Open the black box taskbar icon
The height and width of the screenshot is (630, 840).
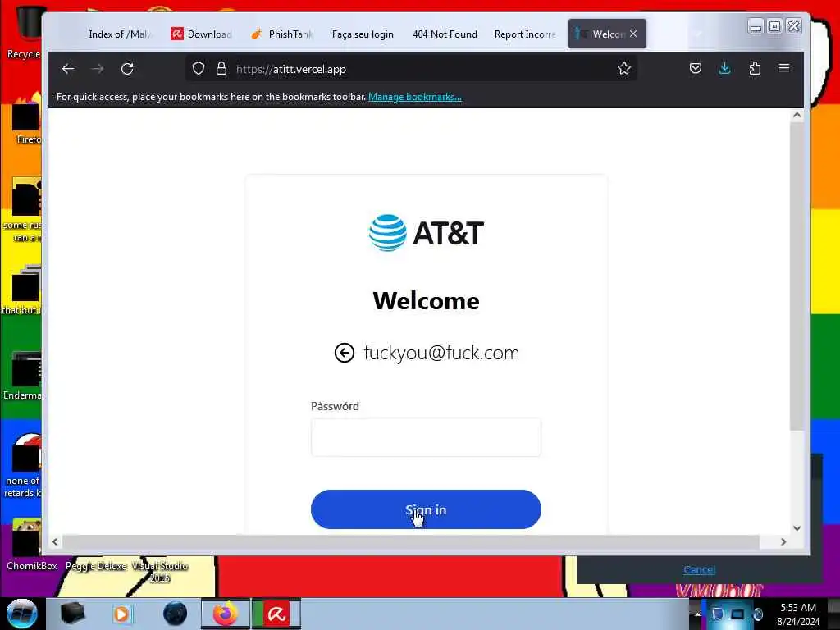72,614
